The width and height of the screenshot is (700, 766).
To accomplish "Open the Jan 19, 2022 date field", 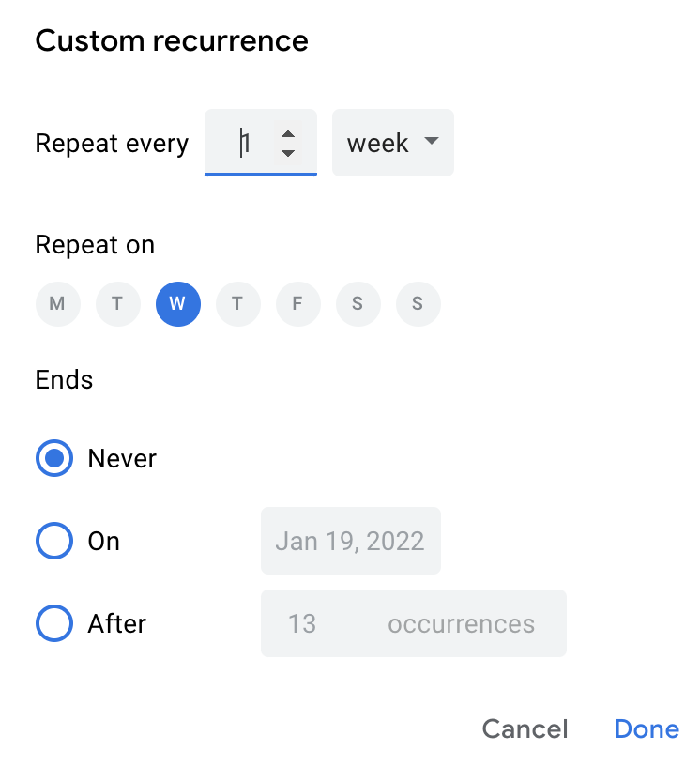I will 350,541.
